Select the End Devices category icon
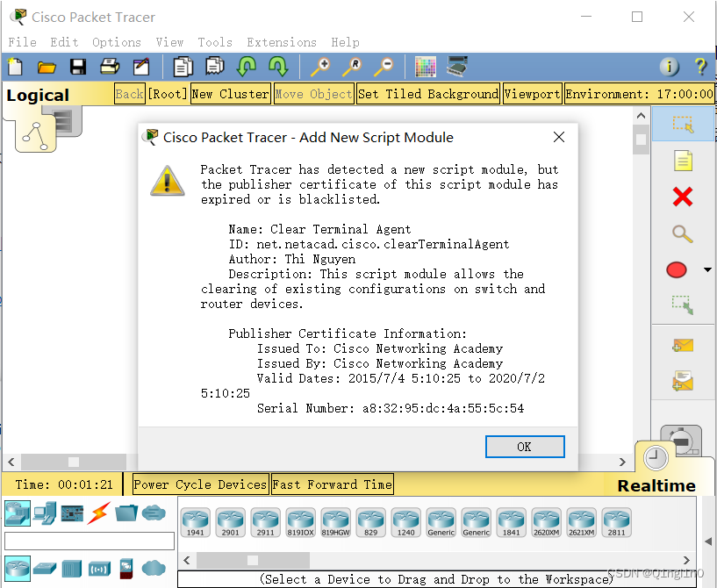 coord(46,513)
